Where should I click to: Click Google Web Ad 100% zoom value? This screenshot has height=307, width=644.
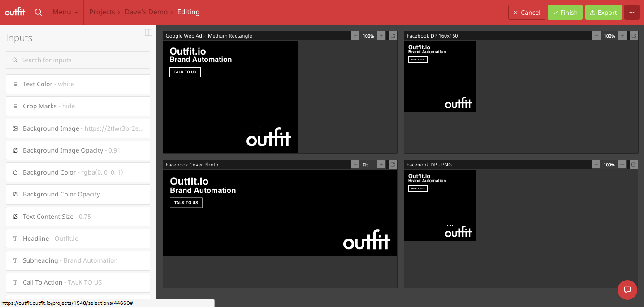368,36
